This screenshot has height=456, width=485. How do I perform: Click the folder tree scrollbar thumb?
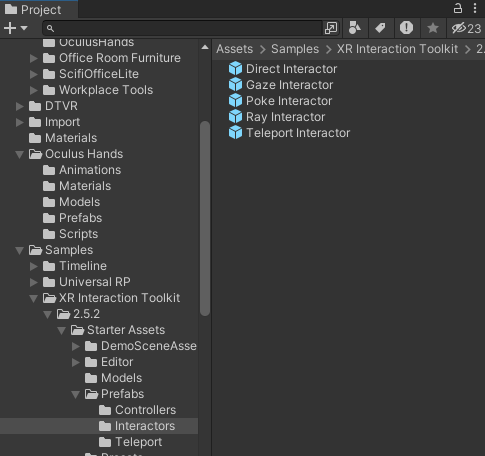[205, 218]
